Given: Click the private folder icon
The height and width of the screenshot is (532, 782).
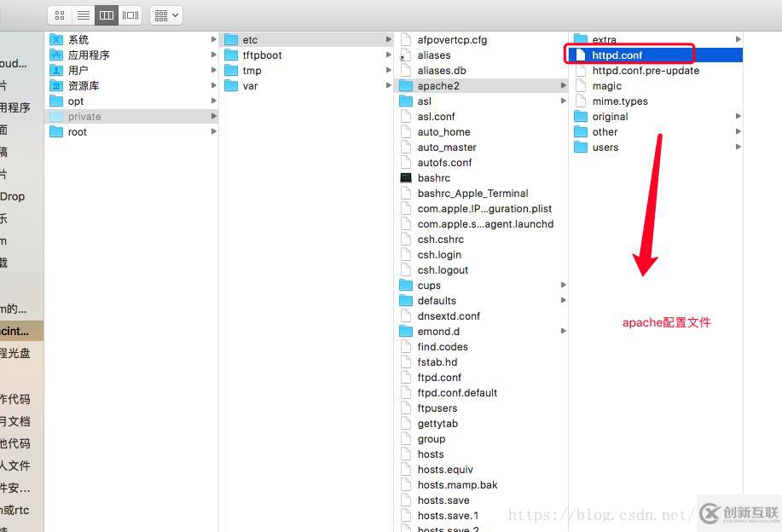Looking at the screenshot, I should (x=56, y=117).
